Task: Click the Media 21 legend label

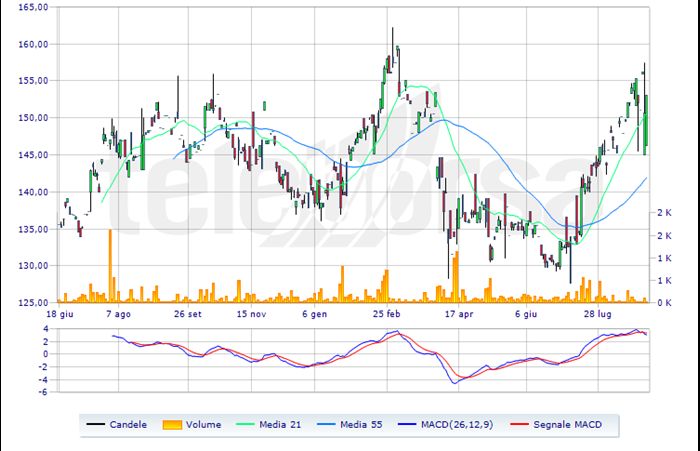Action: coord(280,424)
